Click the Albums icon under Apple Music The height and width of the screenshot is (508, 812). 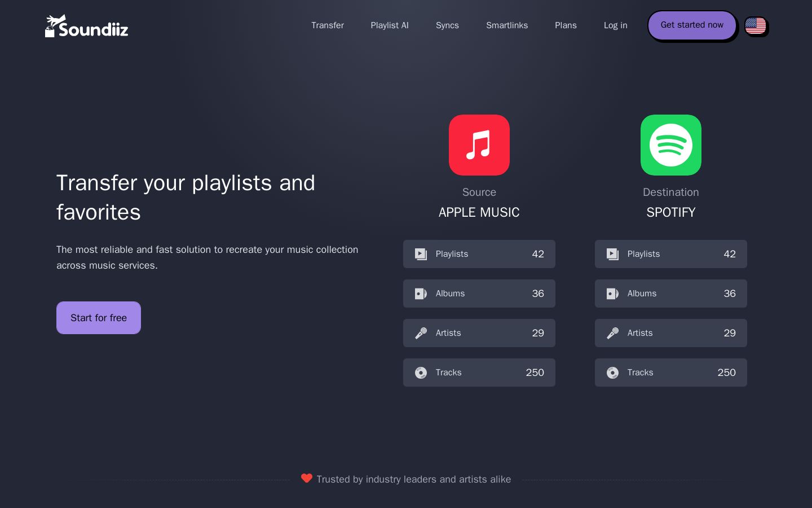pos(421,294)
